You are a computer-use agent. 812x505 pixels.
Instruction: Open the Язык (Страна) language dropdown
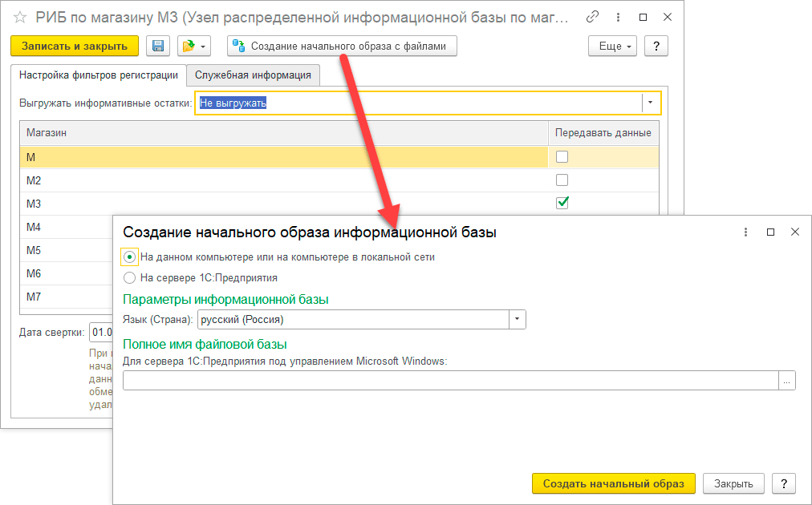[x=518, y=319]
